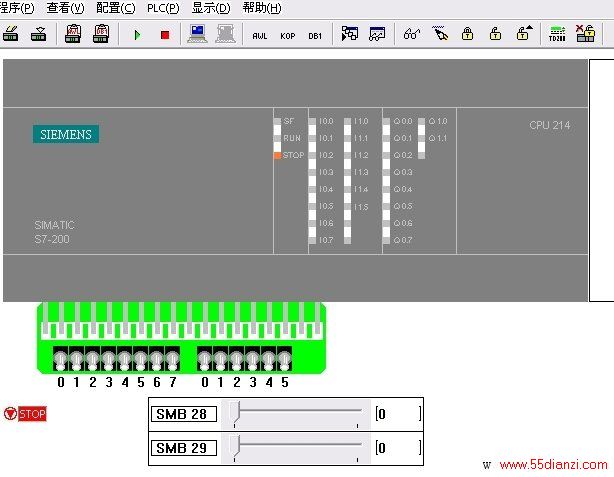The height and width of the screenshot is (477, 614).
Task: Click the Q1.1 output LED label
Action: coord(437,138)
